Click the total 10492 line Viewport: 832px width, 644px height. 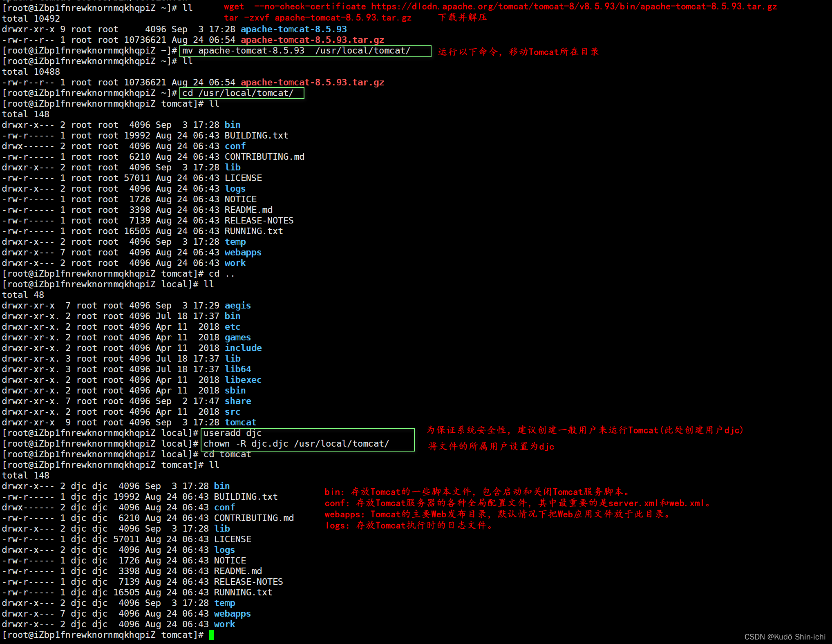pyautogui.click(x=31, y=19)
